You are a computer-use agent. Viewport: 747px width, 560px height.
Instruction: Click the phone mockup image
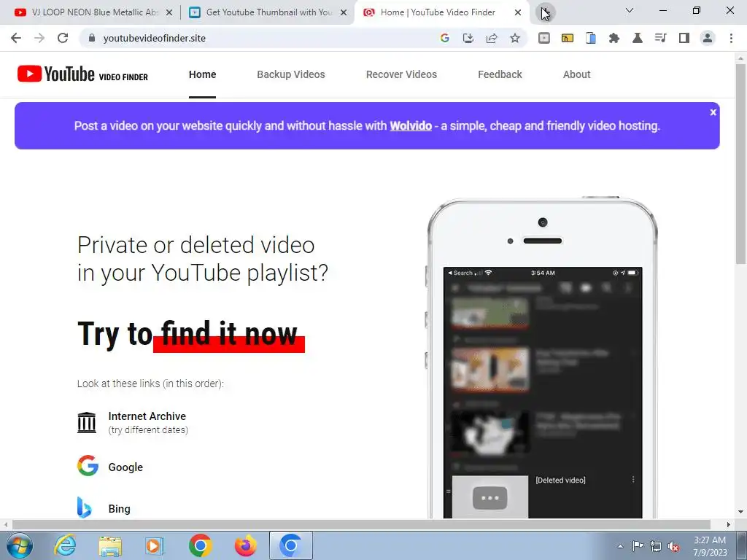(543, 357)
